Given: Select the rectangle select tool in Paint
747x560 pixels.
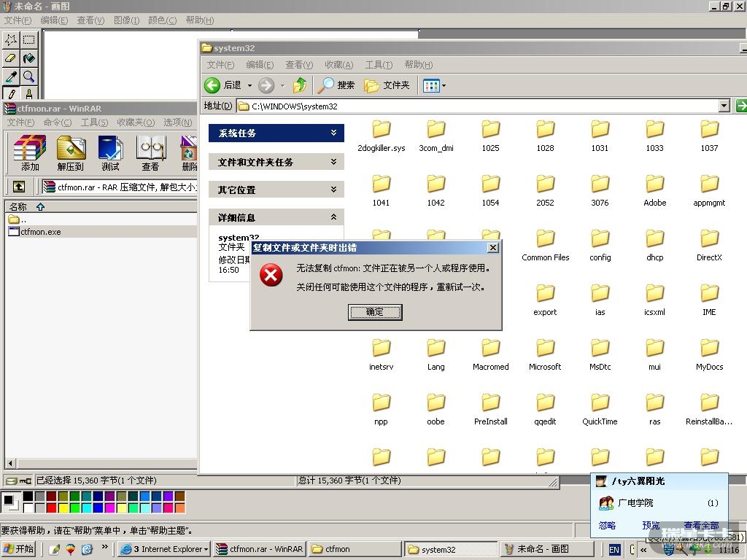Looking at the screenshot, I should [x=28, y=39].
